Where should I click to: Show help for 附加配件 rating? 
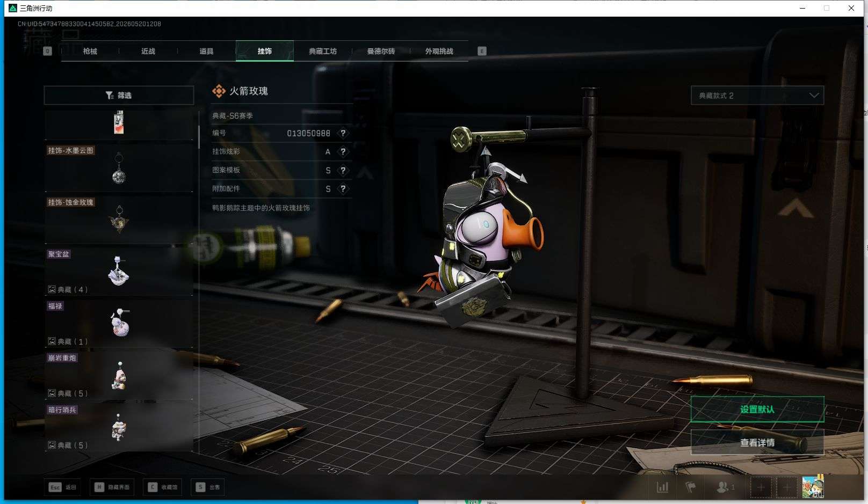point(343,189)
